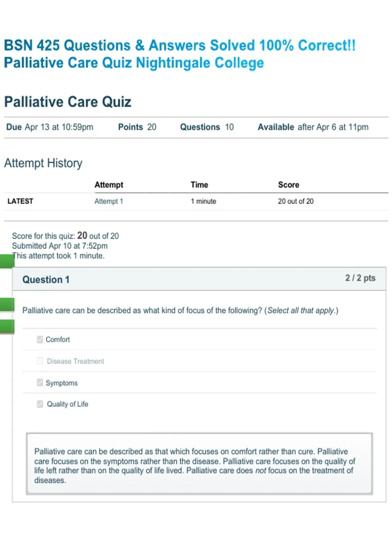The image size is (392, 556).
Task: Click the Palliative Care Quiz heading
Action: pos(68,102)
